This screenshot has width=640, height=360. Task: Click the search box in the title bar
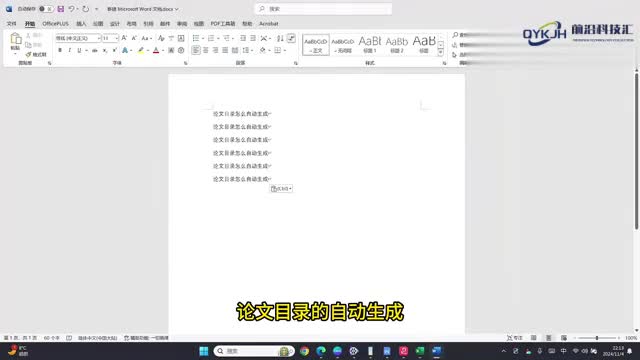coord(323,9)
